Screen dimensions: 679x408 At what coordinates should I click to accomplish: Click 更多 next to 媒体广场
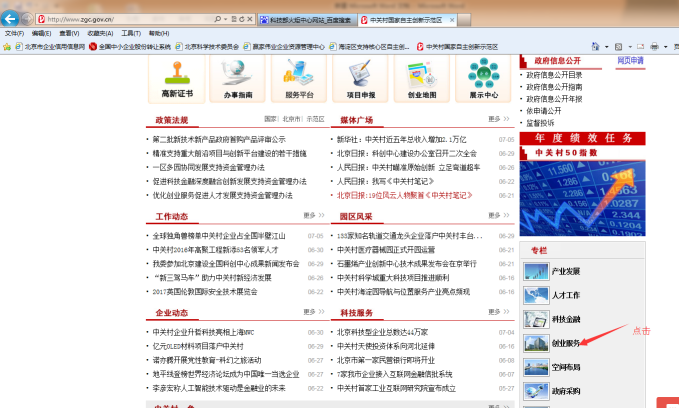coord(499,119)
